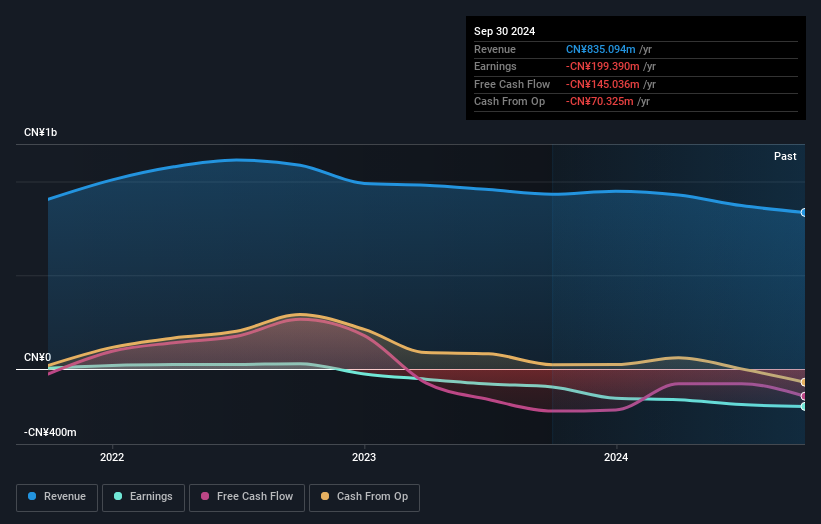
Task: Click the 2024 x-axis label
Action: click(616, 458)
